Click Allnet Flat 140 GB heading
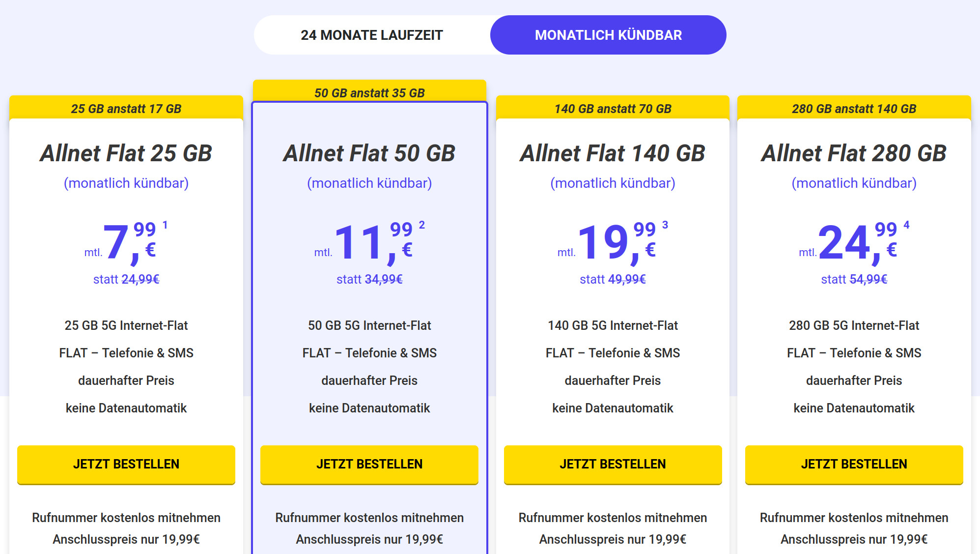The height and width of the screenshot is (554, 980). [x=613, y=153]
